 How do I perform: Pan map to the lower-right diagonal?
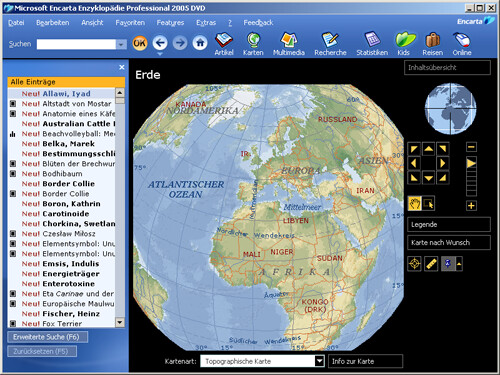click(443, 178)
